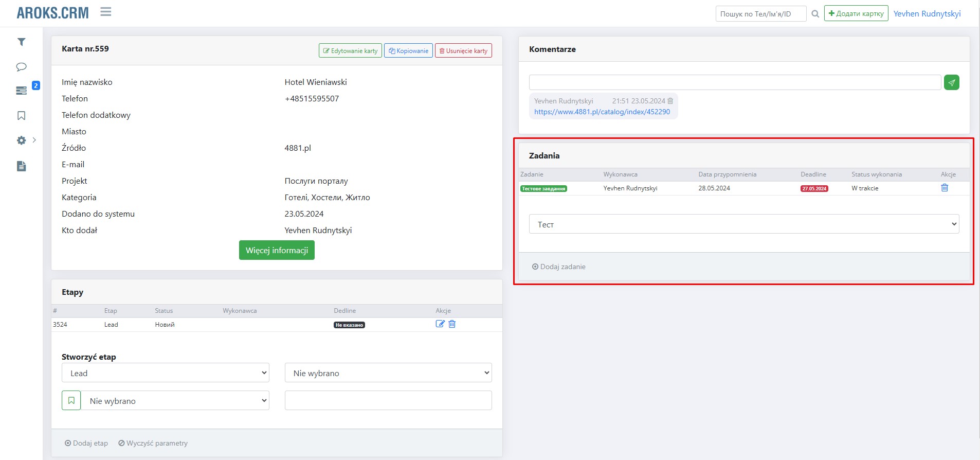This screenshot has width=980, height=460.
Task: Click the Kopiowanie button
Action: pos(408,50)
